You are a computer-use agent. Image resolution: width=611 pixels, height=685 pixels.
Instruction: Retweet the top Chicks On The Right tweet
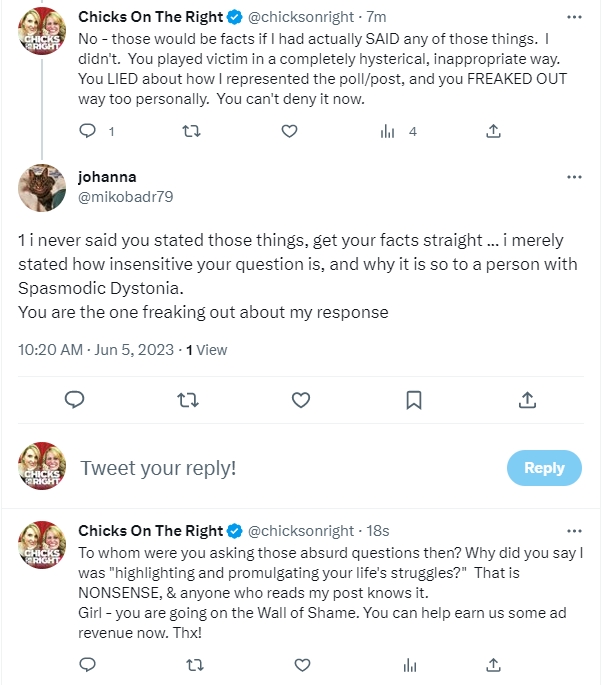tap(187, 131)
